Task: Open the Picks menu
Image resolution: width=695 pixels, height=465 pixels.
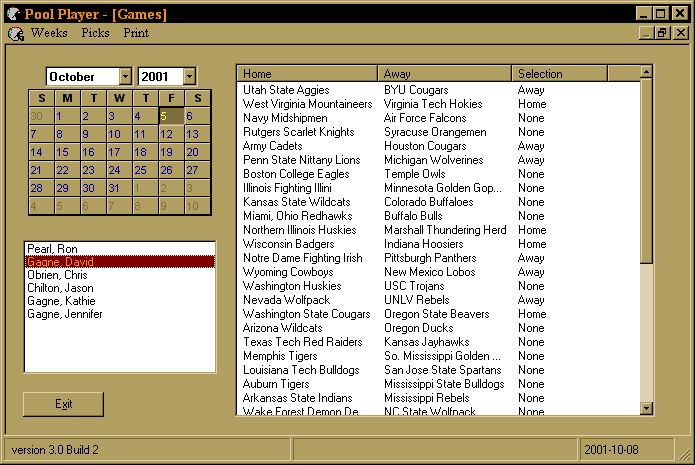Action: pyautogui.click(x=95, y=33)
